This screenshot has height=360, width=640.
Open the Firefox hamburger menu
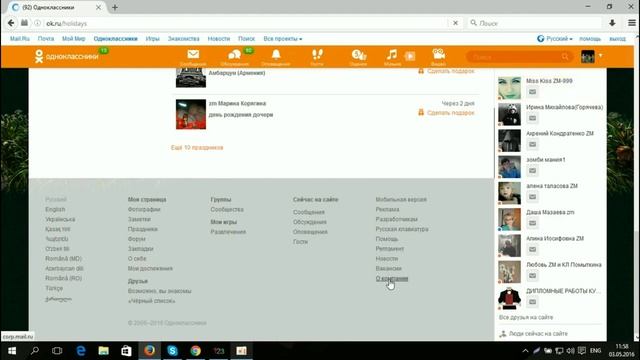(631, 23)
